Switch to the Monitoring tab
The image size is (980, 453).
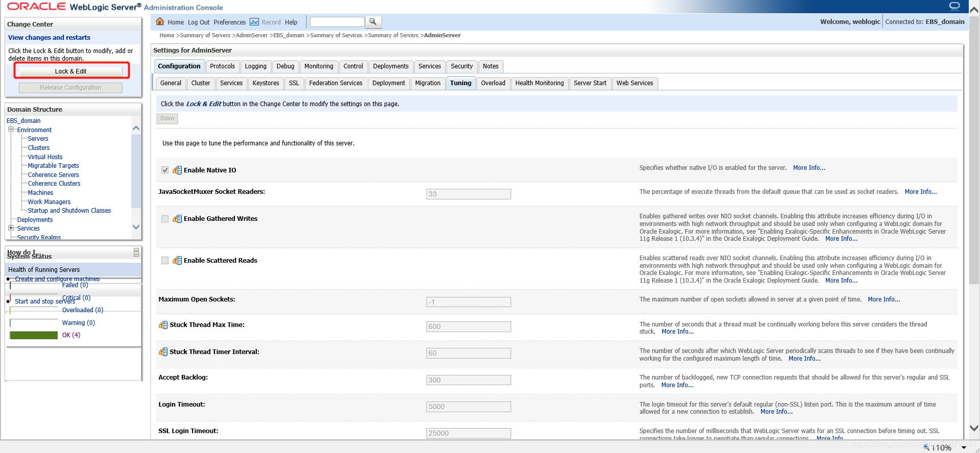[x=319, y=66]
